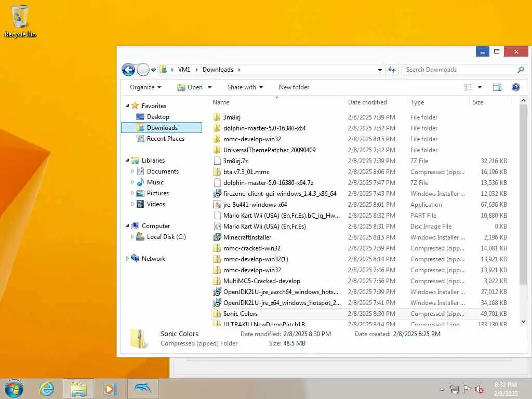Screen dimensions: 532x399
Task: Click the Open toolbar button
Action: pyautogui.click(x=190, y=87)
